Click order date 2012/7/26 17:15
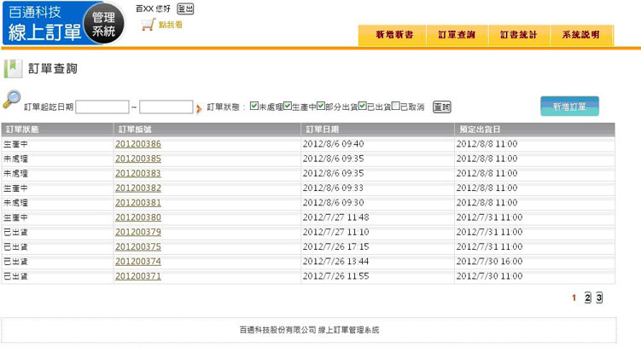Viewport: 641px width, 364px height. pos(335,247)
